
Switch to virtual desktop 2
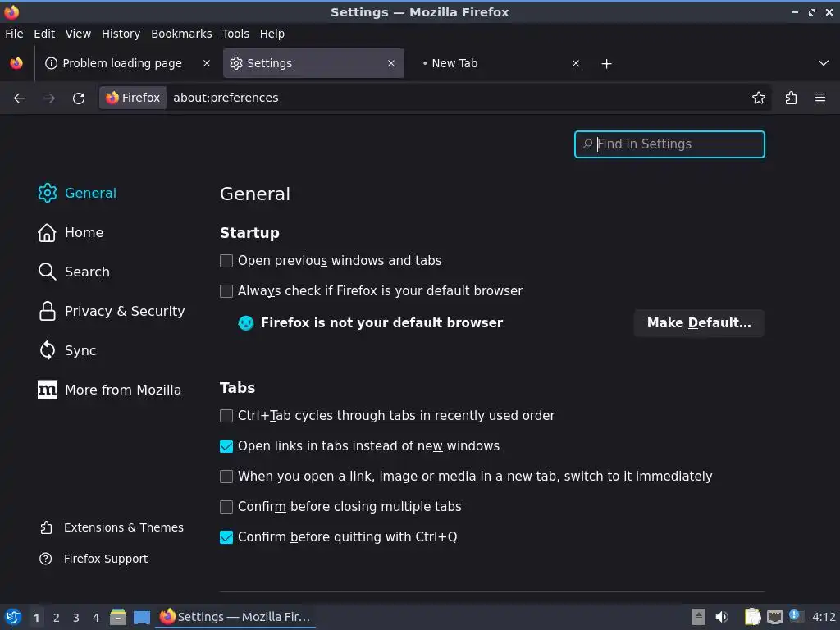(57, 618)
